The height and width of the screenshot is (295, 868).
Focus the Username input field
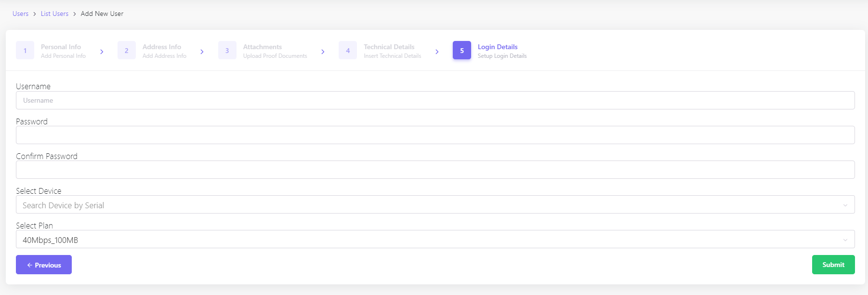435,100
